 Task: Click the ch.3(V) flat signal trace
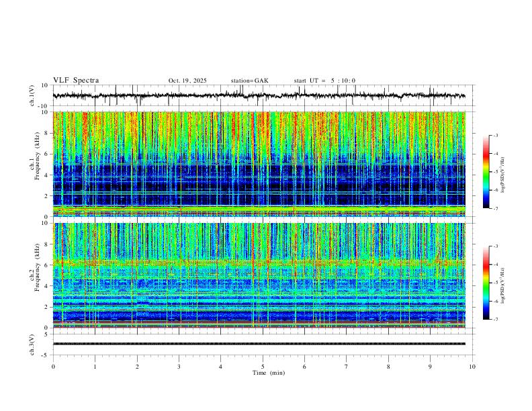click(259, 344)
